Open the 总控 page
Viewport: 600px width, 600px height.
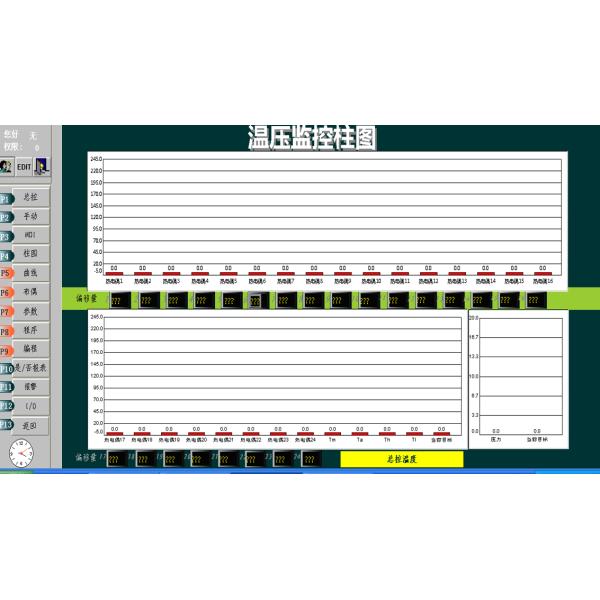click(31, 197)
